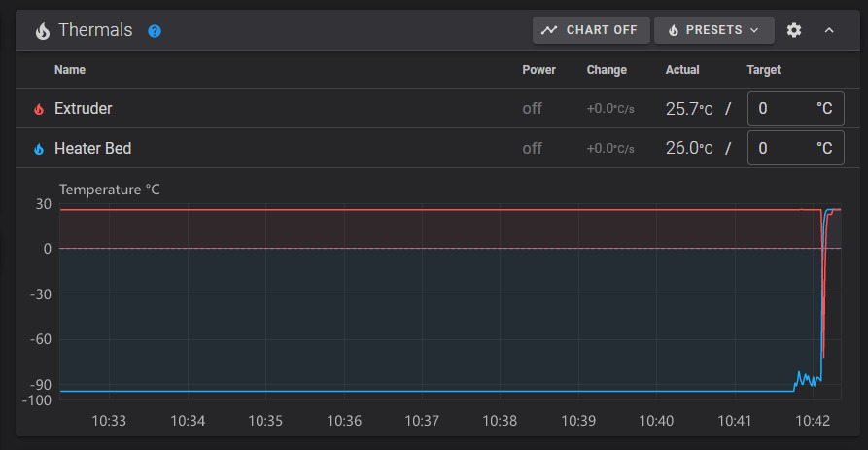Click the Extruder actual temperature 25.7°C
The width and height of the screenshot is (868, 450).
689,109
